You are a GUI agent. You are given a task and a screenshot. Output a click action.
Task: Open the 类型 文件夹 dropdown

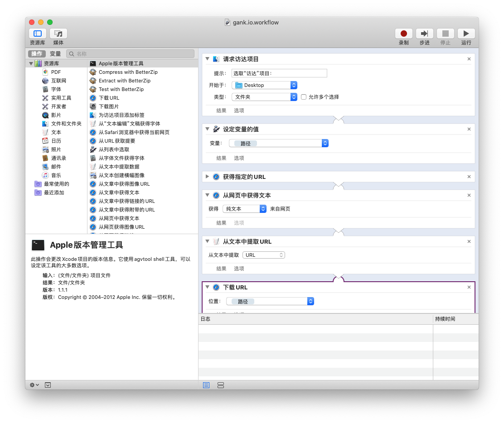tap(264, 96)
